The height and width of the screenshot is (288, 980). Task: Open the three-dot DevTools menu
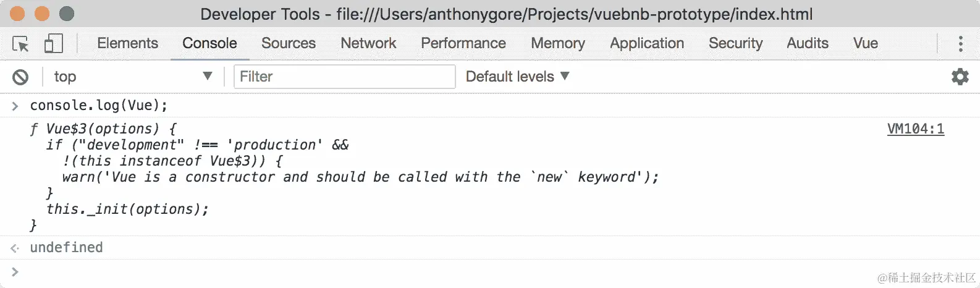pyautogui.click(x=960, y=44)
